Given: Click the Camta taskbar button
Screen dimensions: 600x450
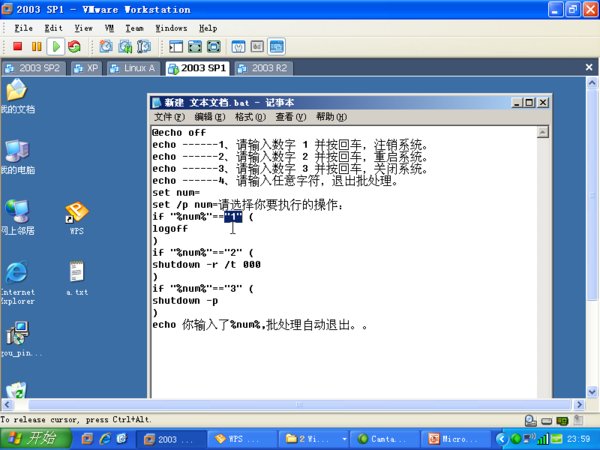Looking at the screenshot, I should [385, 439].
